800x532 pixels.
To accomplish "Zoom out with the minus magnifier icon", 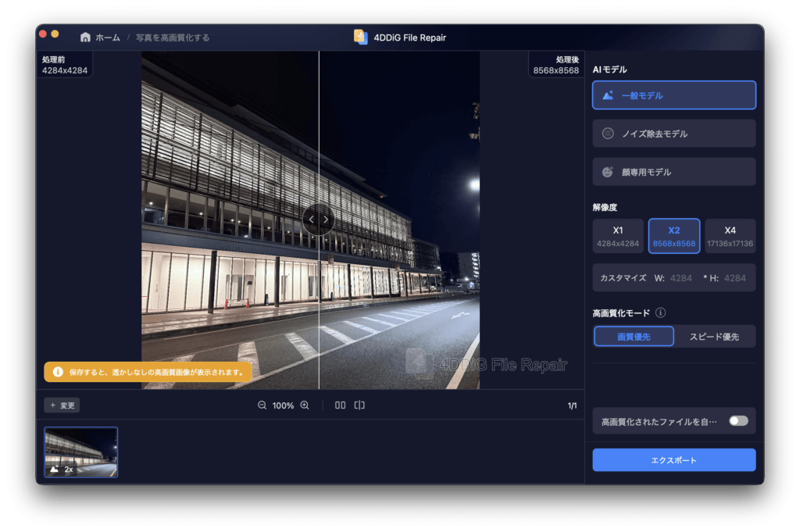I will [x=262, y=405].
